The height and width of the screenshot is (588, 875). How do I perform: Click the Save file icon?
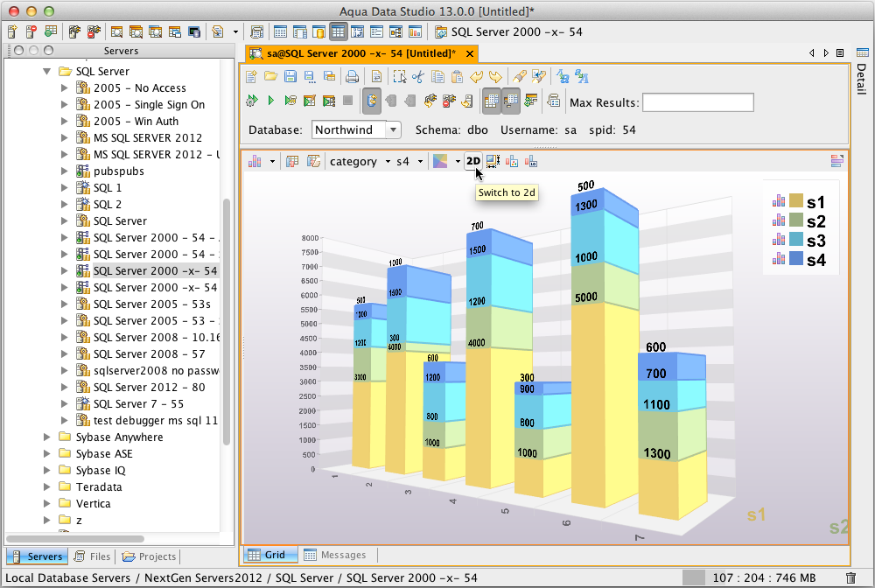click(290, 77)
